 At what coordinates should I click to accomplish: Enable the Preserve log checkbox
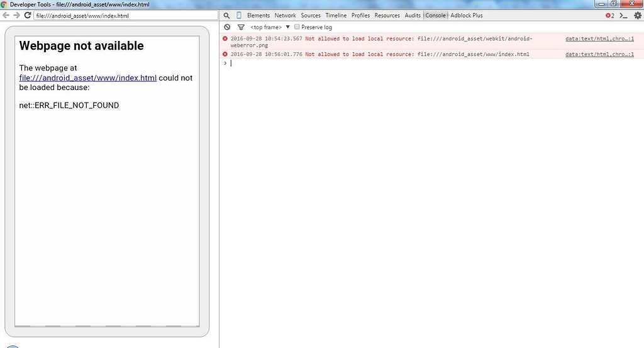pos(297,26)
